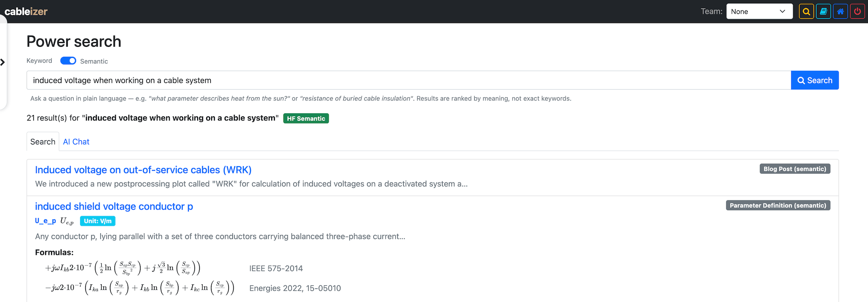This screenshot has width=868, height=302.
Task: Open induced shield voltage conductor p link
Action: [114, 206]
